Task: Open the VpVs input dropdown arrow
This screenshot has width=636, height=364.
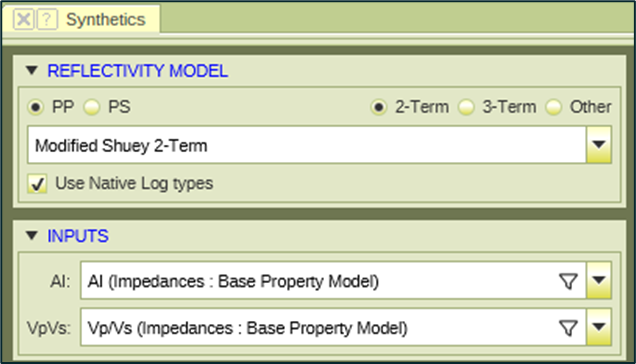Action: pyautogui.click(x=599, y=327)
